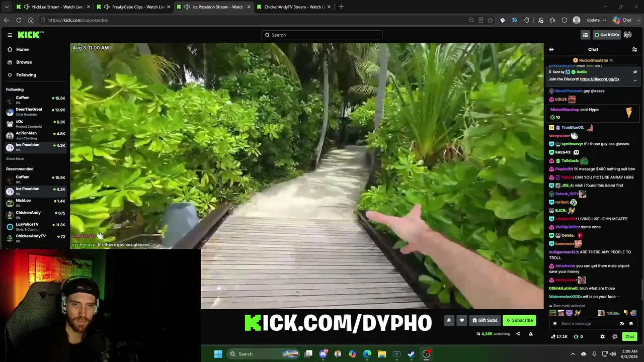Collapse the chat panel arrow

coord(551,49)
